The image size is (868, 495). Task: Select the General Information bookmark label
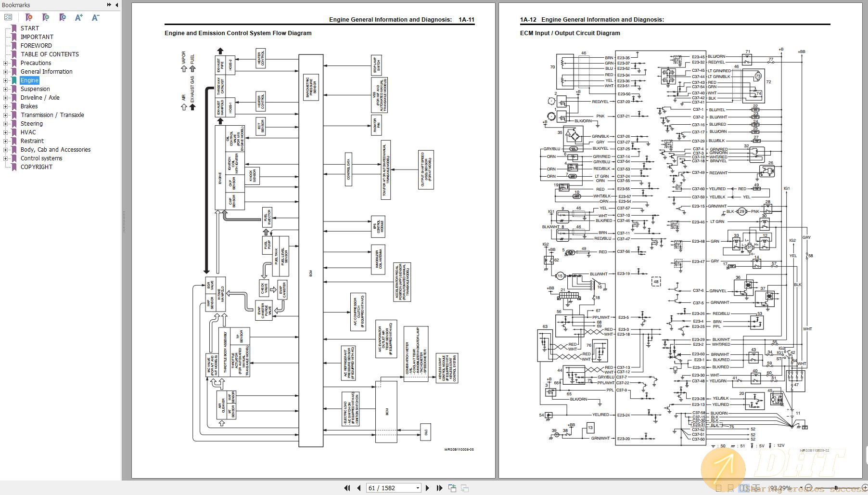46,72
